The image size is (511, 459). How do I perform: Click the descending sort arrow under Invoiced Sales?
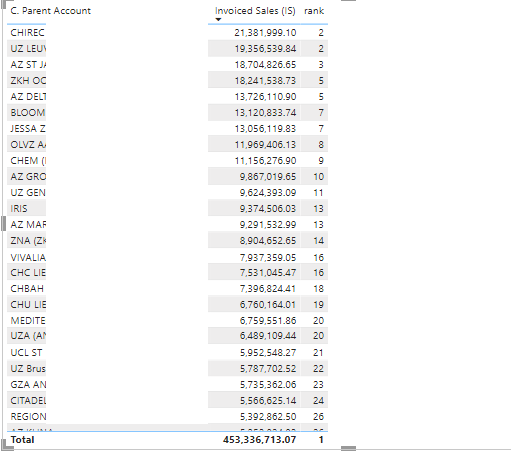click(x=218, y=20)
